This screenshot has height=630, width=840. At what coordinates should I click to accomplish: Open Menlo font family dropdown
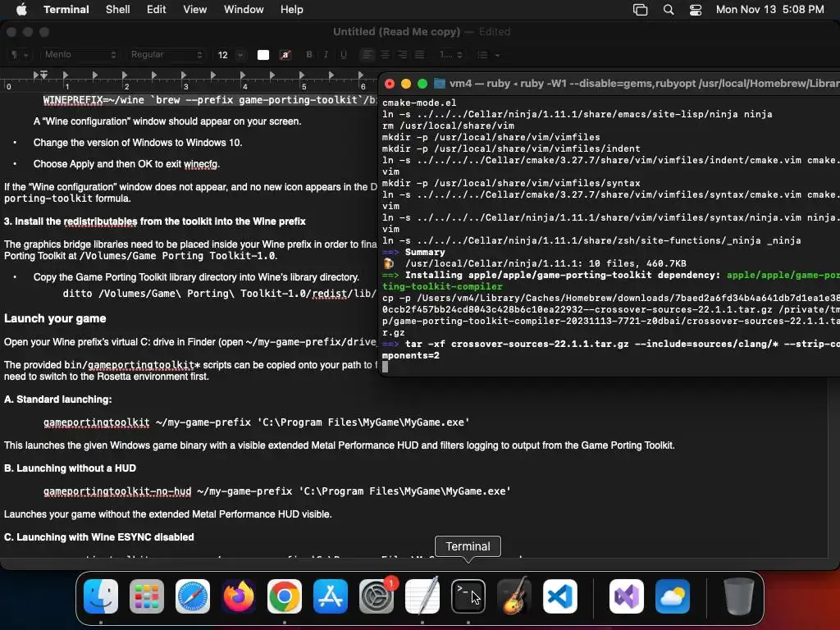(80, 55)
